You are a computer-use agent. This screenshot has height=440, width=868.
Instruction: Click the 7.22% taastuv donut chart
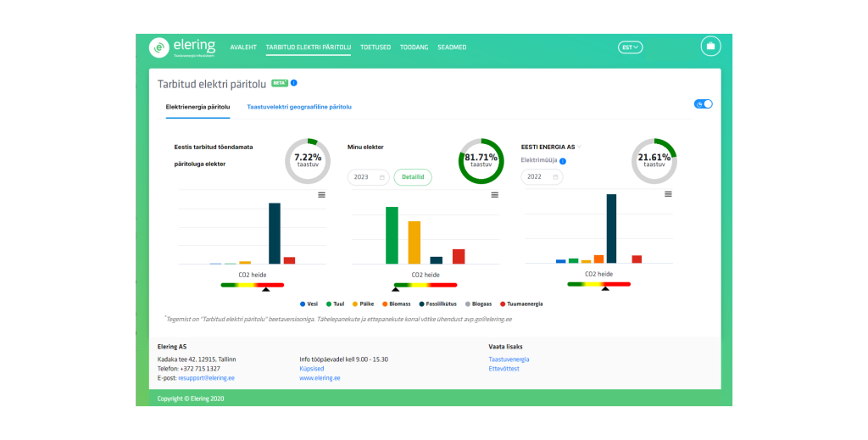[x=308, y=161]
